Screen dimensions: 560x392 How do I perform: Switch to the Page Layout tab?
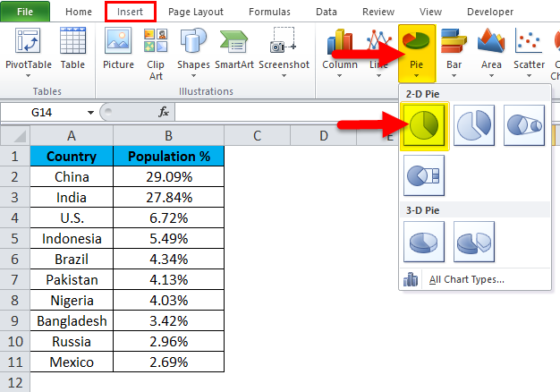click(x=196, y=12)
